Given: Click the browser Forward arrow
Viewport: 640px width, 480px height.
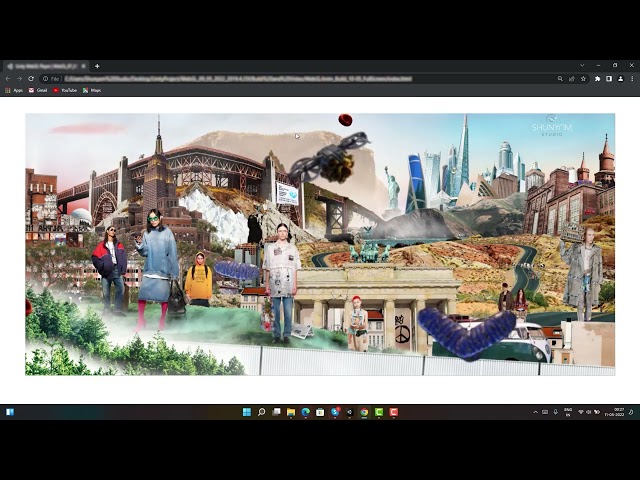Looking at the screenshot, I should pyautogui.click(x=19, y=79).
